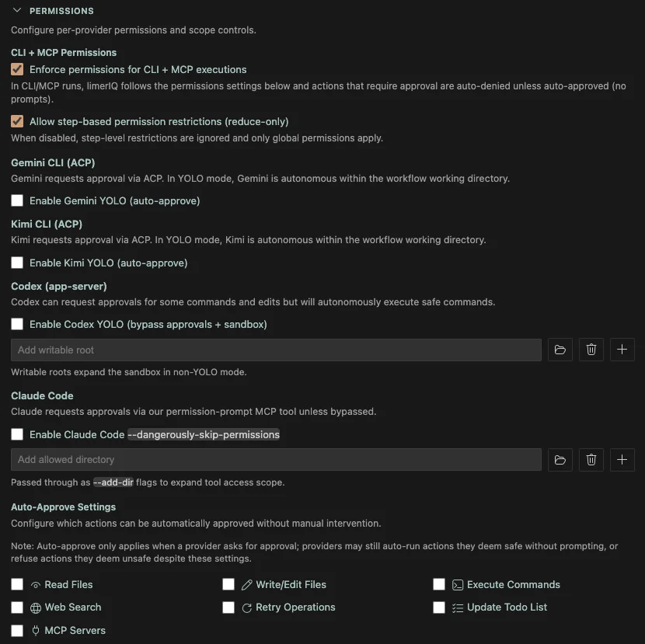This screenshot has width=645, height=644.
Task: Collapse the Permissions section chevron
Action: pos(17,11)
